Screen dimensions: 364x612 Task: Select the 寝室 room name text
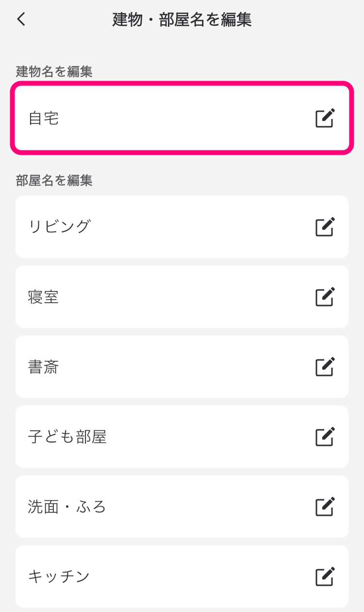point(44,297)
